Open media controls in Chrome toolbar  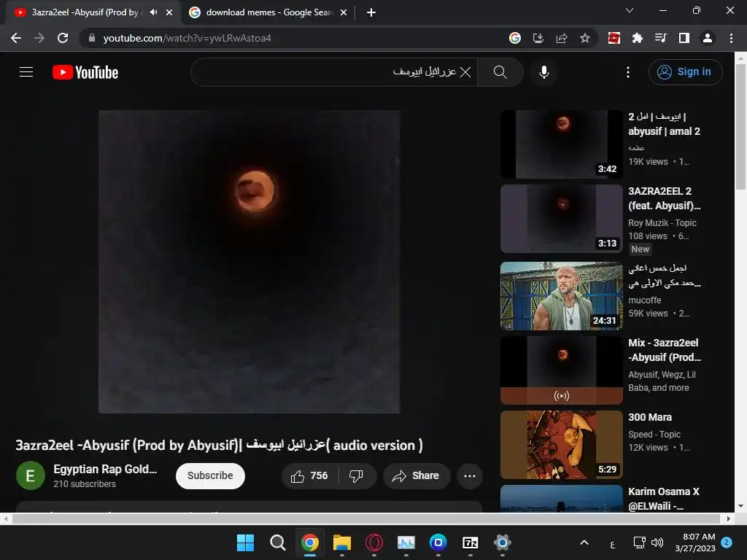pos(660,38)
